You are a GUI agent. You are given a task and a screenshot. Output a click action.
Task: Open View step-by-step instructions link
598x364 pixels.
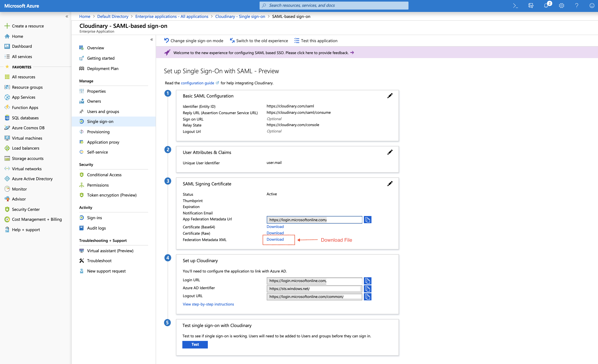pos(208,304)
